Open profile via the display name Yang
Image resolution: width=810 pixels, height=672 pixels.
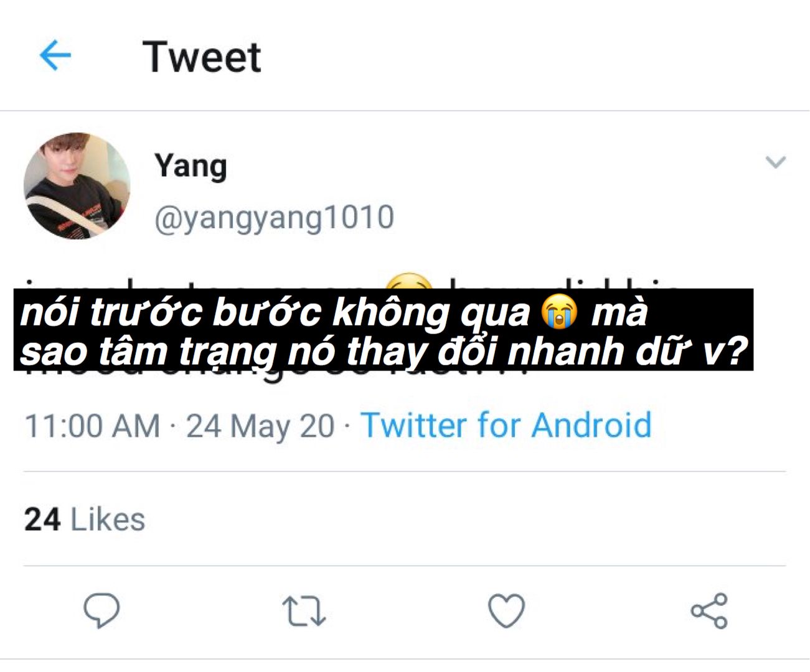pos(191,166)
